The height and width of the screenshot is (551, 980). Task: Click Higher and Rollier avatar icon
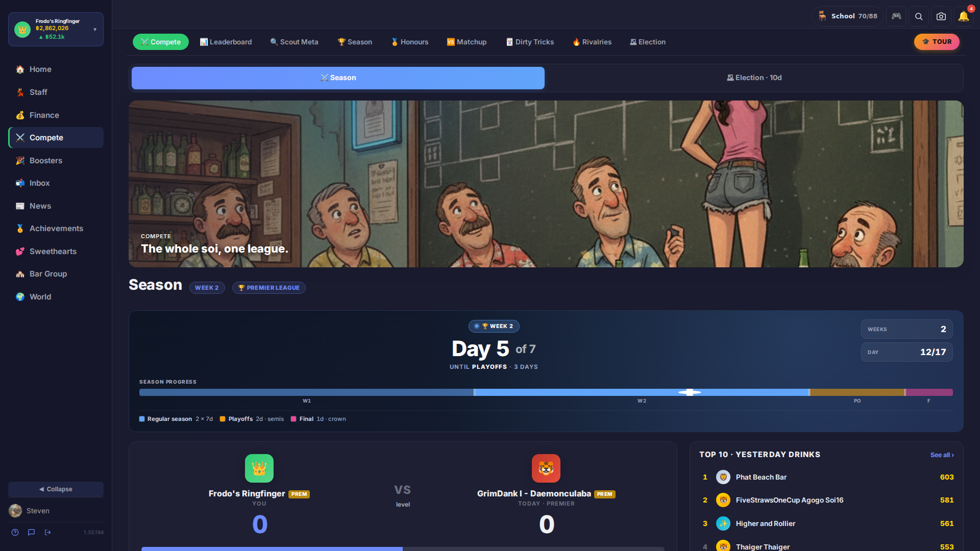point(723,523)
